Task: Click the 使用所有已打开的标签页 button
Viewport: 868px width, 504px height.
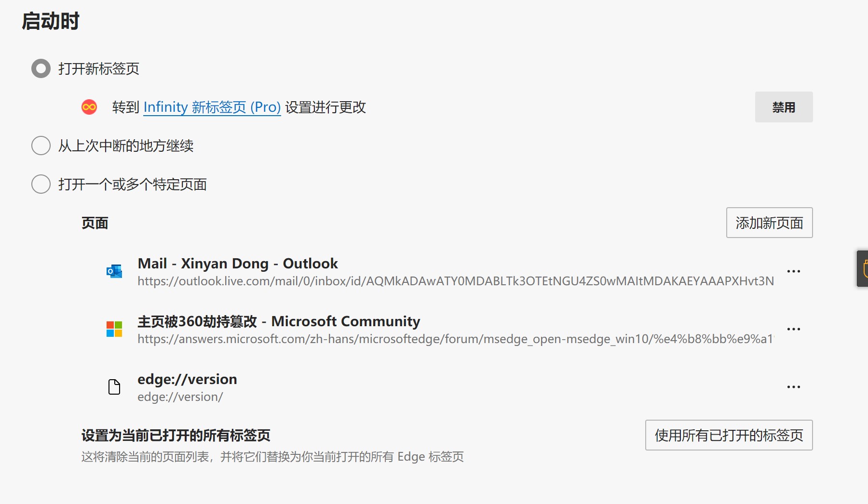Action: tap(729, 435)
